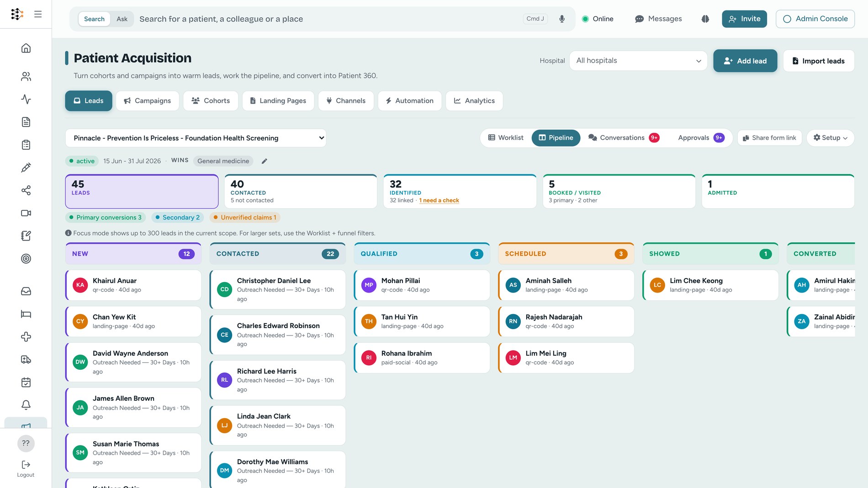
Task: Switch search mode to Ask
Action: pyautogui.click(x=122, y=19)
